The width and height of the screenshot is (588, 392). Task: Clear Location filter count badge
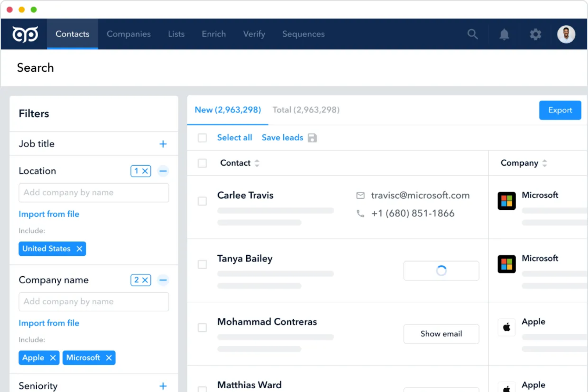pyautogui.click(x=141, y=171)
